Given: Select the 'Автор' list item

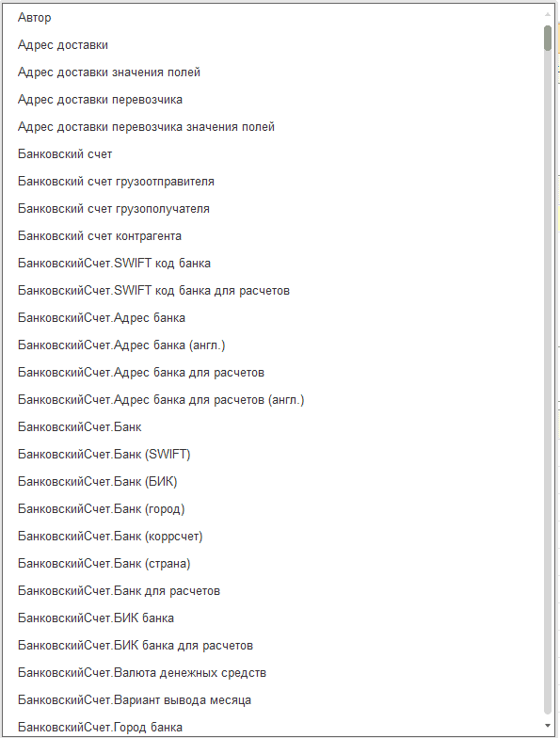Looking at the screenshot, I should coord(273,17).
